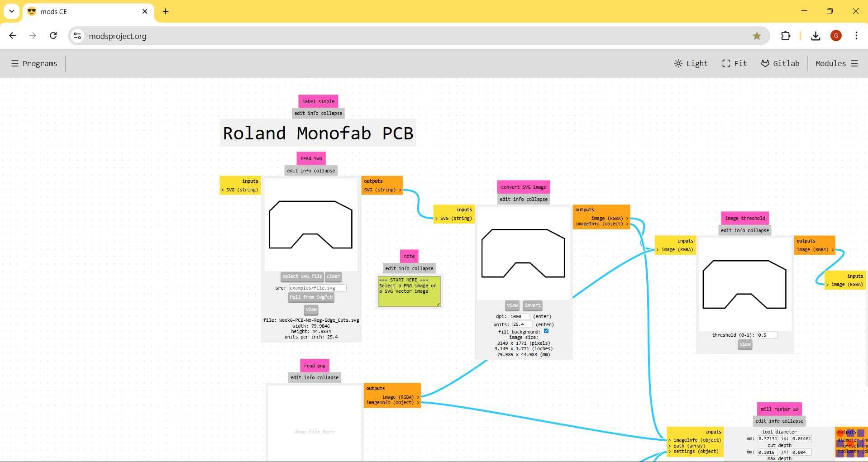
Task: Bookmark this page with the star icon
Action: coord(757,36)
